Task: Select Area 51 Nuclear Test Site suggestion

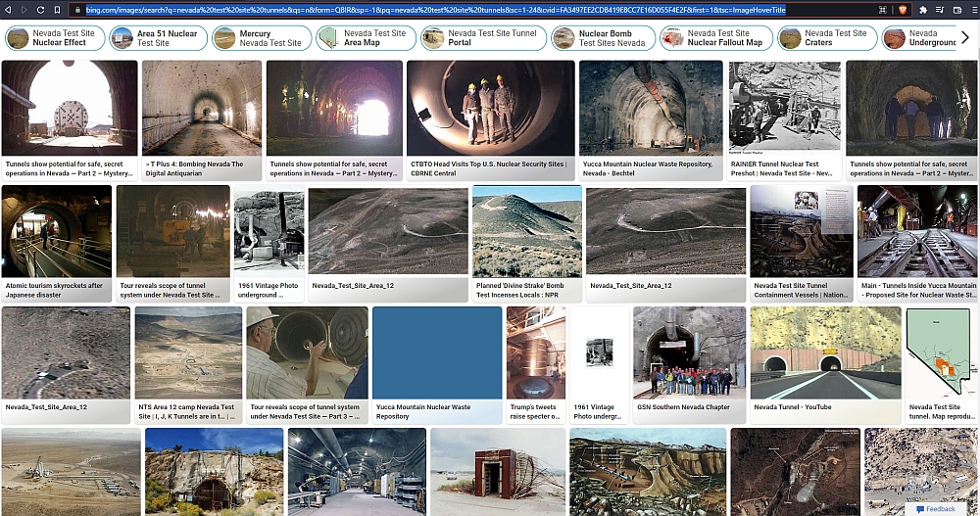Action: 159,38
